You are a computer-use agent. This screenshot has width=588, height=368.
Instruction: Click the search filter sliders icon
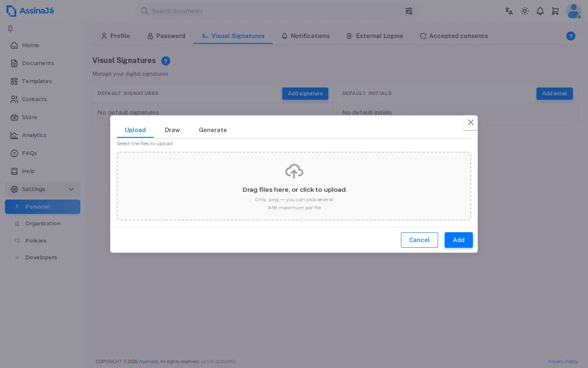[x=409, y=11]
